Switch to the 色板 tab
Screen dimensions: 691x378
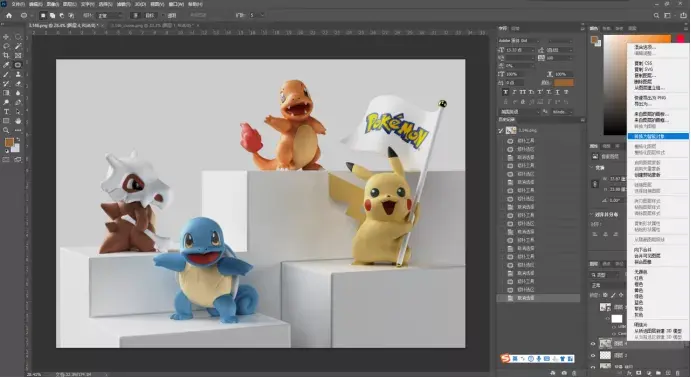pos(607,29)
